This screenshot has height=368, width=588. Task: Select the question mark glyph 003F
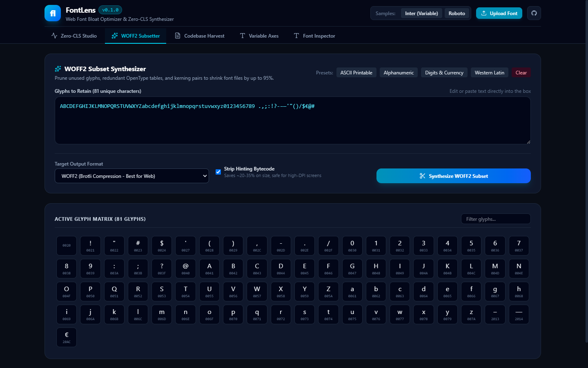(x=162, y=269)
